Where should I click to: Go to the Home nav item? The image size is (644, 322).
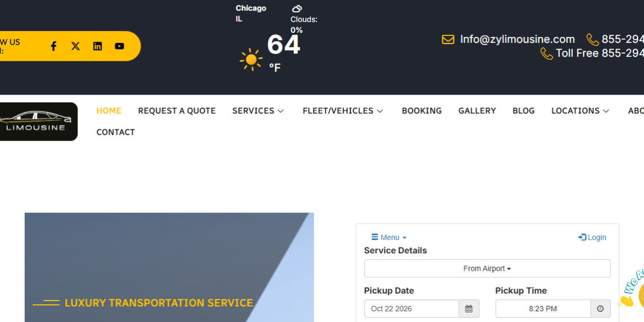[x=109, y=111]
